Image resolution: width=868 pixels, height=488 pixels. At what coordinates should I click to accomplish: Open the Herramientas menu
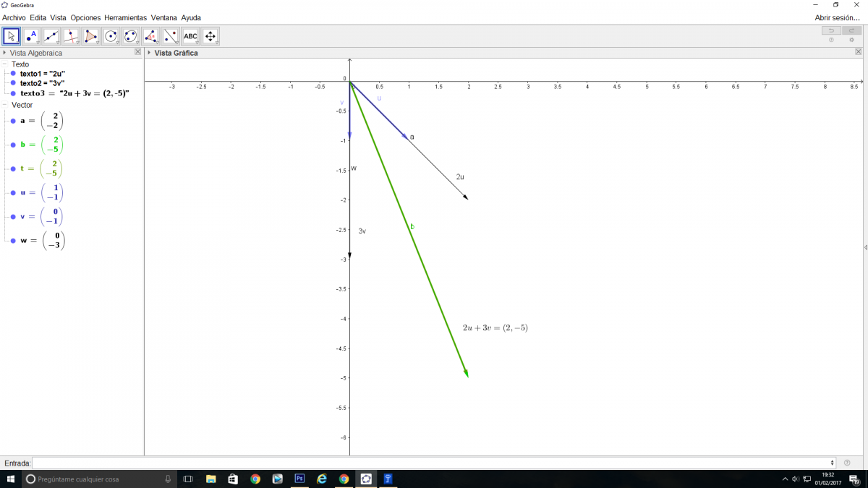tap(125, 17)
